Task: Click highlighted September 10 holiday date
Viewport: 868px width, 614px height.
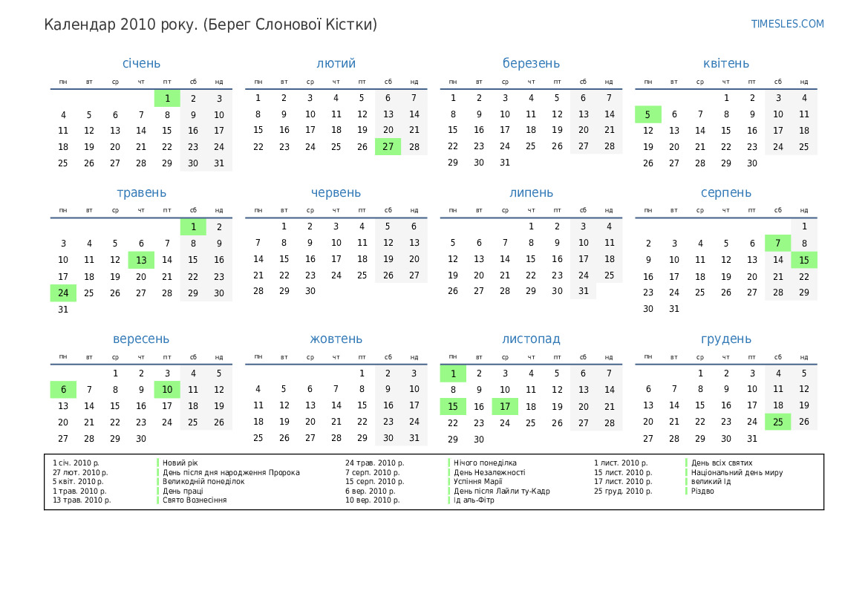Action: pos(167,390)
